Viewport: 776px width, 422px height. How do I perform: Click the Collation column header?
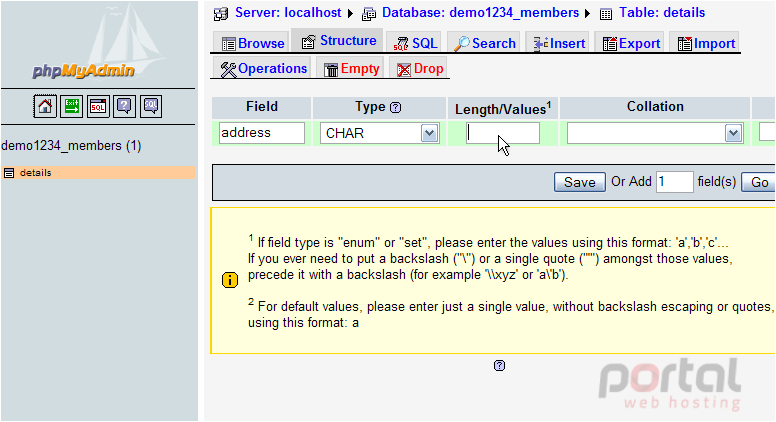coord(655,106)
